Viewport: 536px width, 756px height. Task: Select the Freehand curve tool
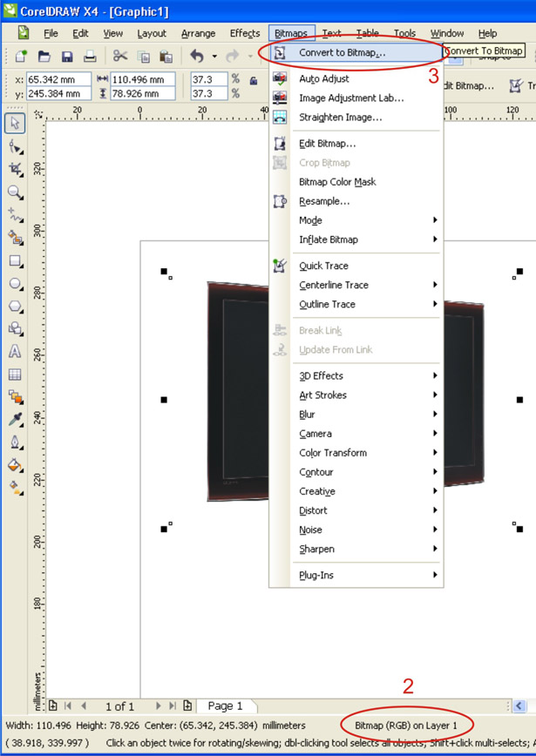click(x=15, y=215)
